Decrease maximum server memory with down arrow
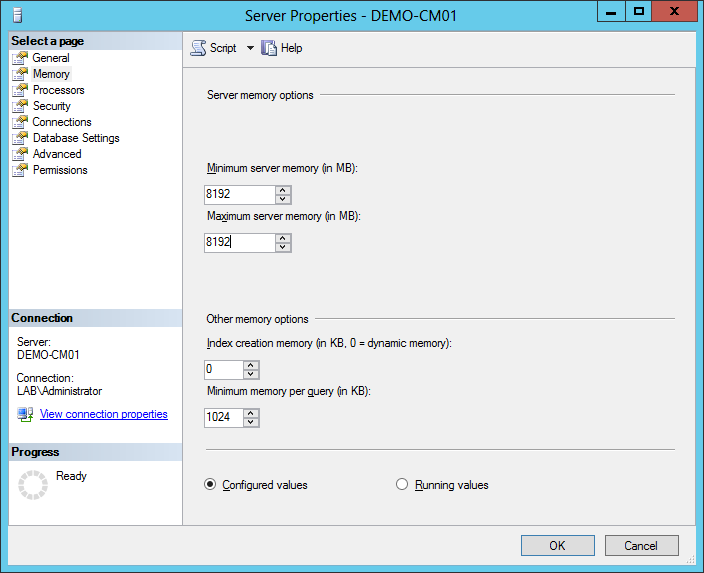The height and width of the screenshot is (573, 704). [x=283, y=247]
